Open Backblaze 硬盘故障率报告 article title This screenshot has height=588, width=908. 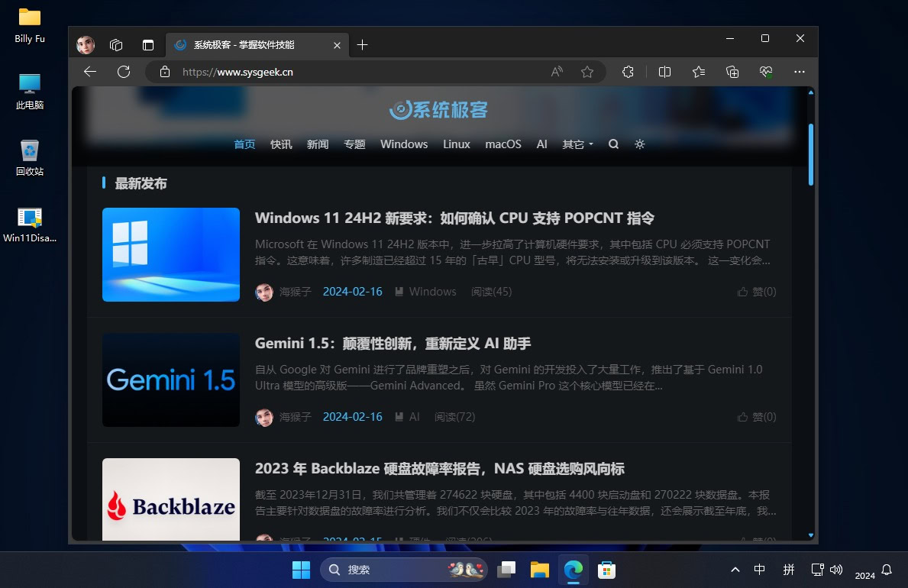440,469
